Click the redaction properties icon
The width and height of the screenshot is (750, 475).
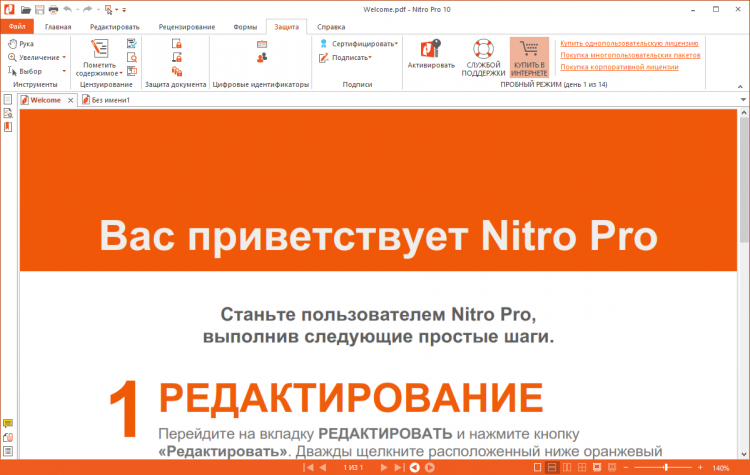click(132, 71)
